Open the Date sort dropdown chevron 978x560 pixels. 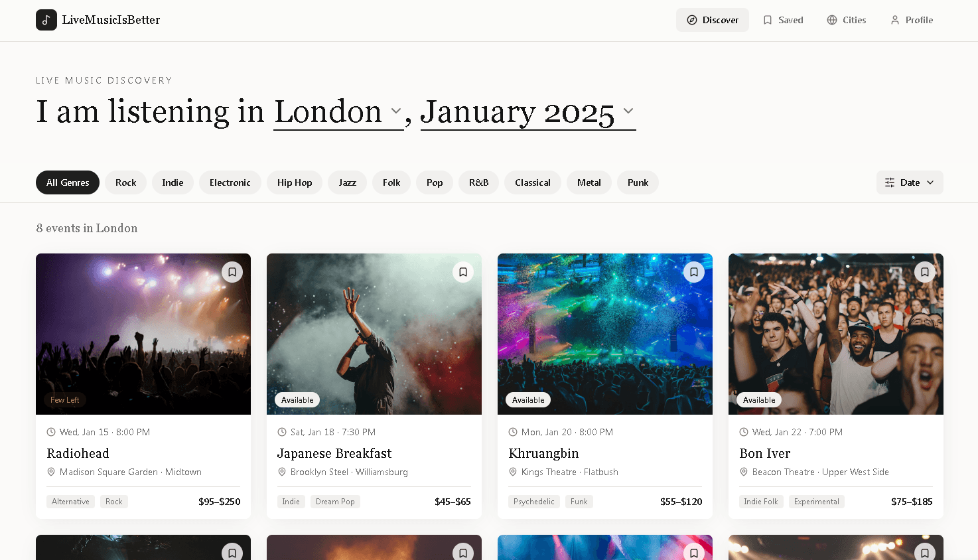tap(930, 182)
